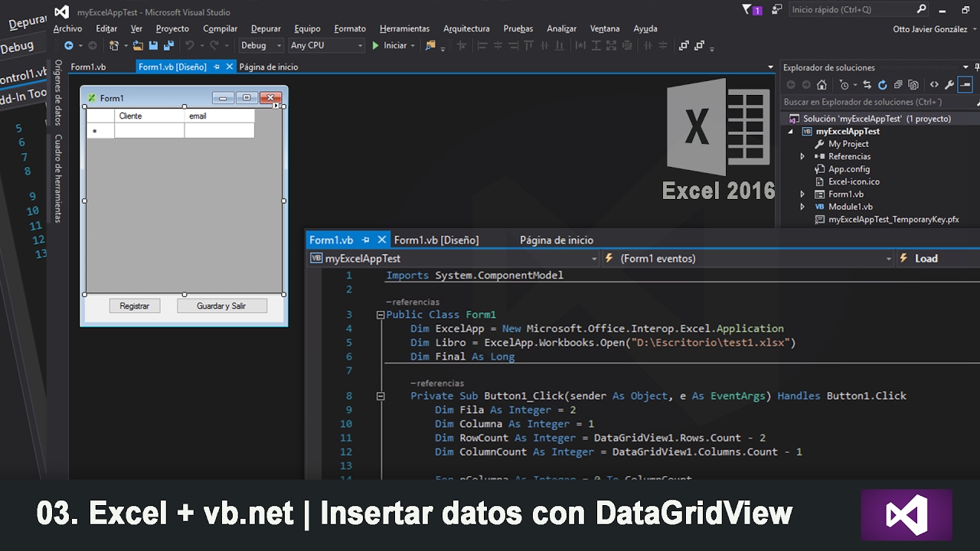Open the Arquitectura menu
The height and width of the screenshot is (551, 980).
pos(466,29)
